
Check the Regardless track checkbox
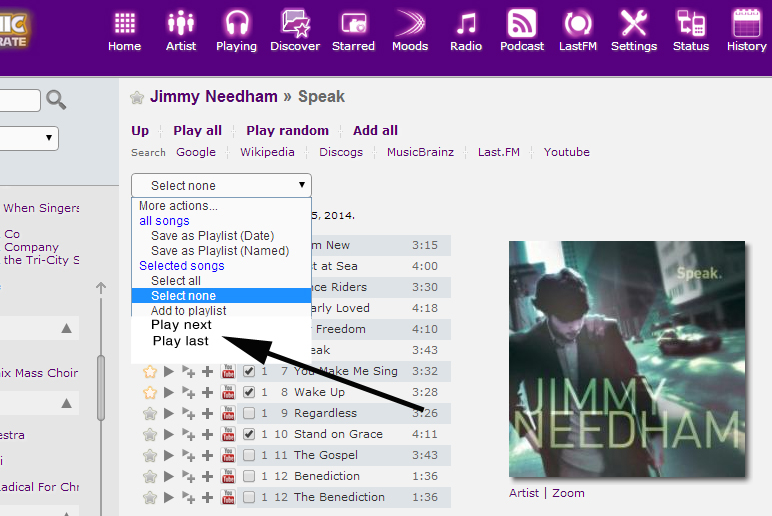[249, 413]
